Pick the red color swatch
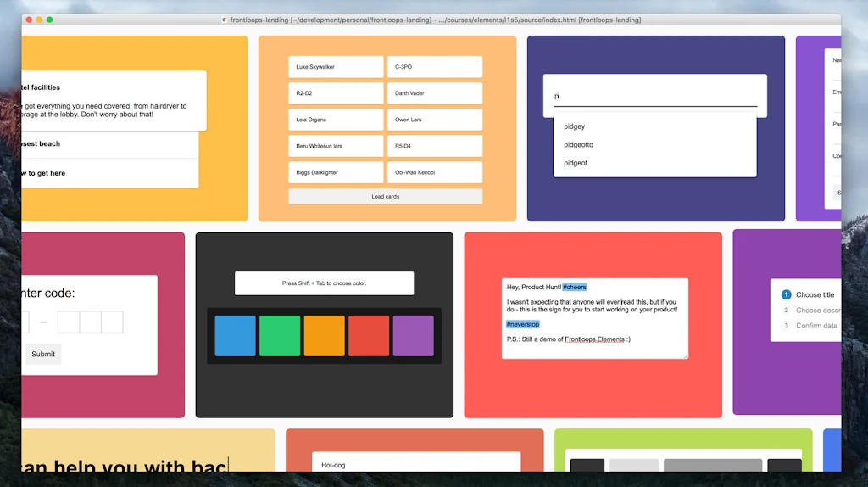The image size is (868, 487). click(369, 336)
